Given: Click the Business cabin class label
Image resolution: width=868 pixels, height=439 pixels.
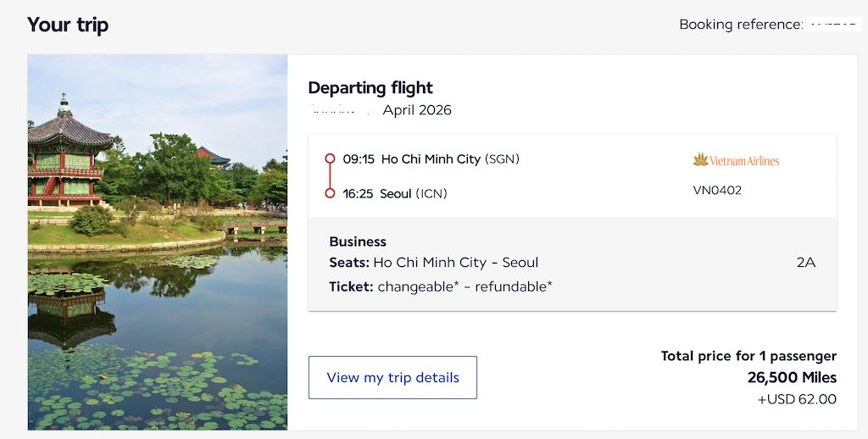Looking at the screenshot, I should click(x=358, y=242).
